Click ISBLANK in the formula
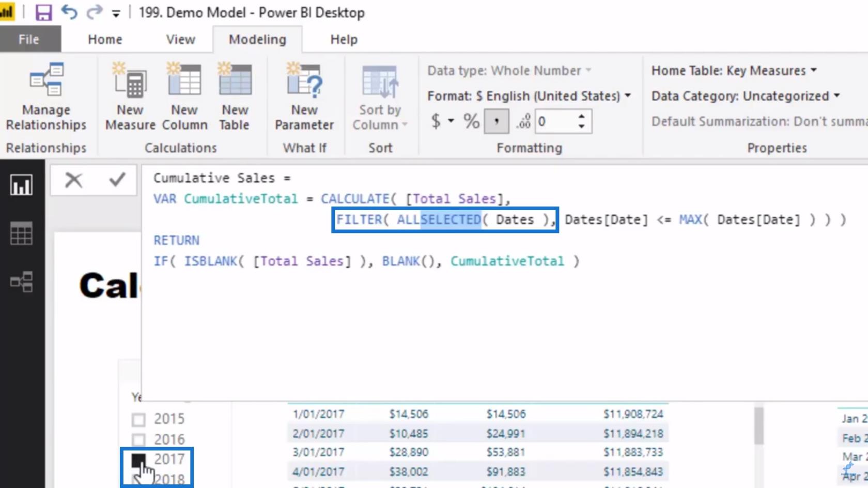This screenshot has height=488, width=868. coord(211,261)
